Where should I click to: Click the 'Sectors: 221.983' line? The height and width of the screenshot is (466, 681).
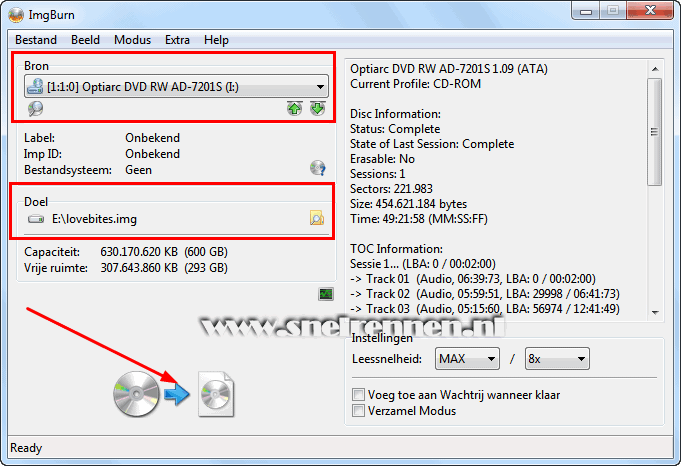(x=391, y=189)
